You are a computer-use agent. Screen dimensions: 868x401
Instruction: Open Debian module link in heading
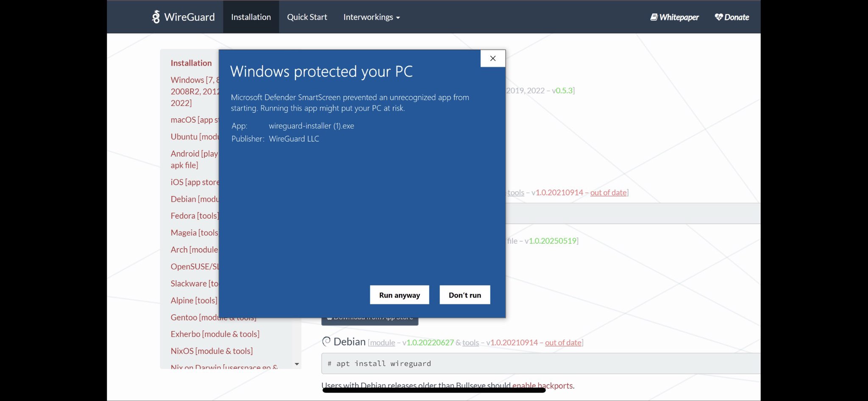[382, 343]
